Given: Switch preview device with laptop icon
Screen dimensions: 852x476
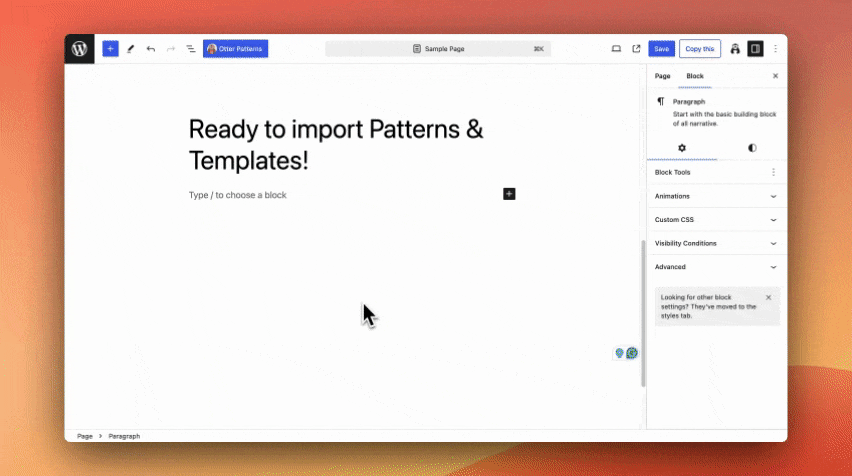Looking at the screenshot, I should tap(616, 49).
